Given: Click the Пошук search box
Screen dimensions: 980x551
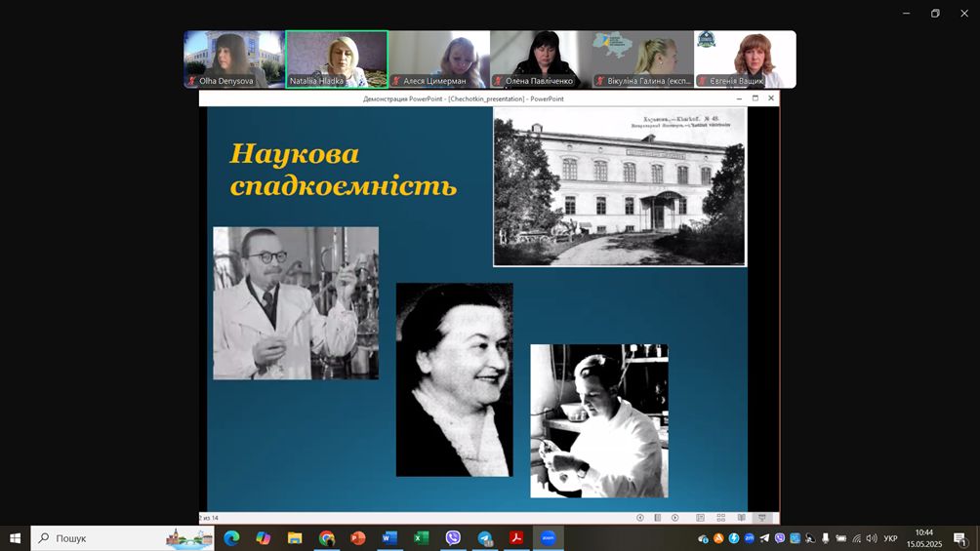Looking at the screenshot, I should tap(122, 538).
